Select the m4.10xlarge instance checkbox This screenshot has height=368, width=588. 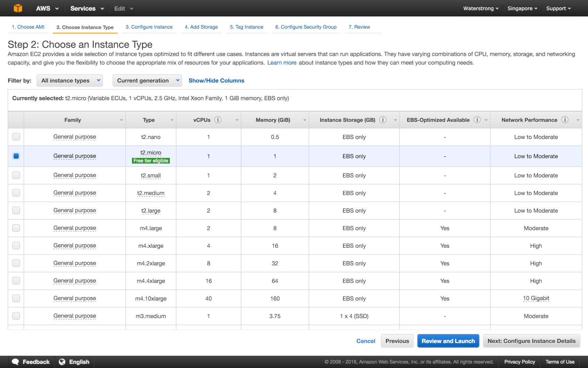[16, 298]
